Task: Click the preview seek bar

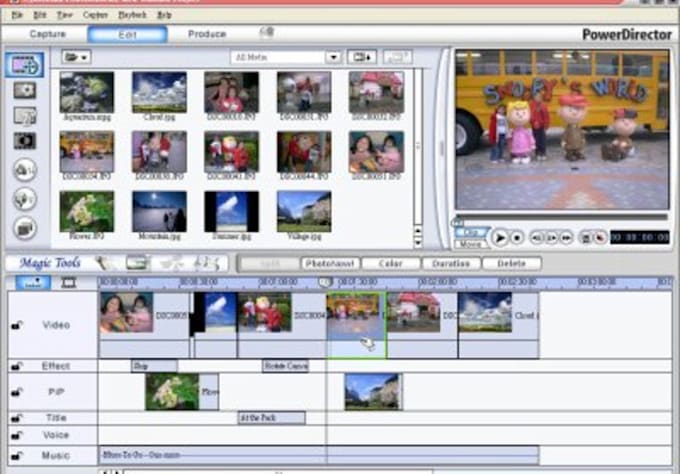Action: [x=562, y=216]
